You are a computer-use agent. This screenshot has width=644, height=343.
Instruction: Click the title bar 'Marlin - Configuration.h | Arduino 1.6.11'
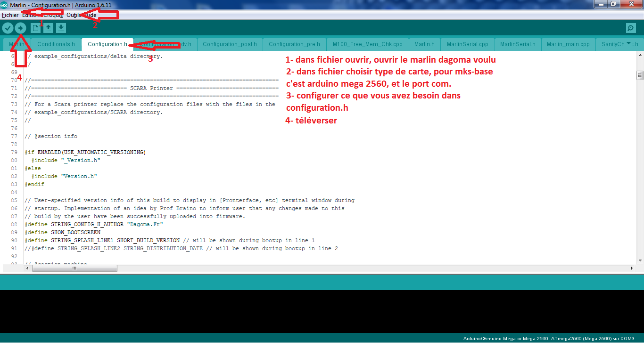pos(62,4)
